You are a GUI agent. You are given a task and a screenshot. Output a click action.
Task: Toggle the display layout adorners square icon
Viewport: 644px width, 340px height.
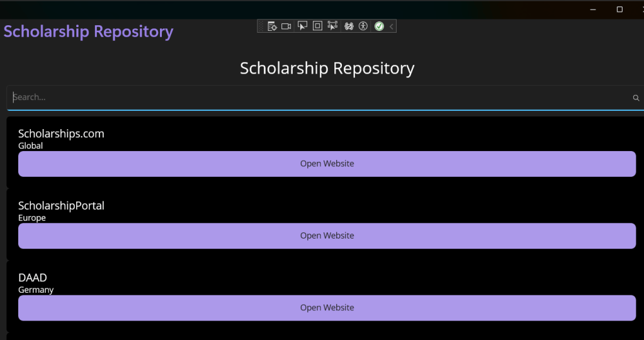point(317,26)
